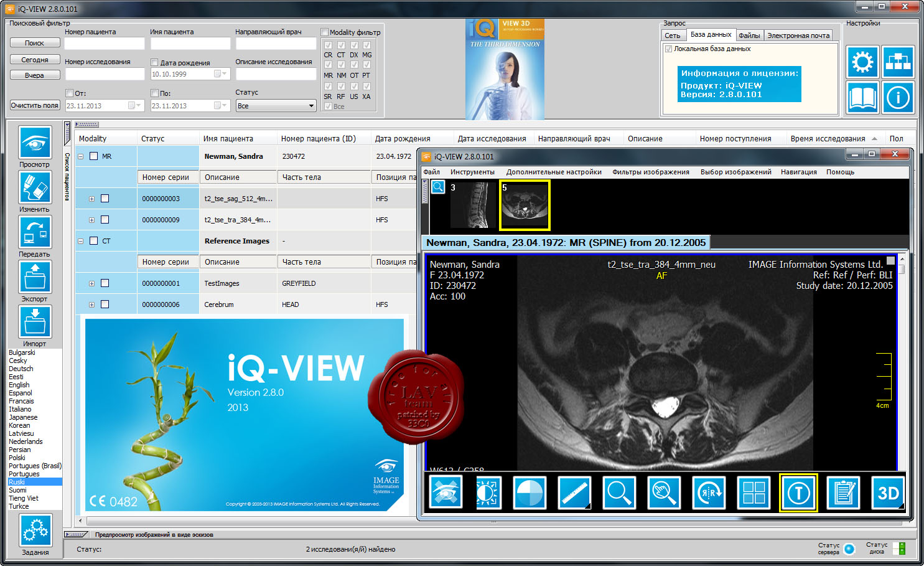The image size is (924, 566).
Task: Select the hand-and-magnifier pan zoom tool
Action: [x=664, y=493]
